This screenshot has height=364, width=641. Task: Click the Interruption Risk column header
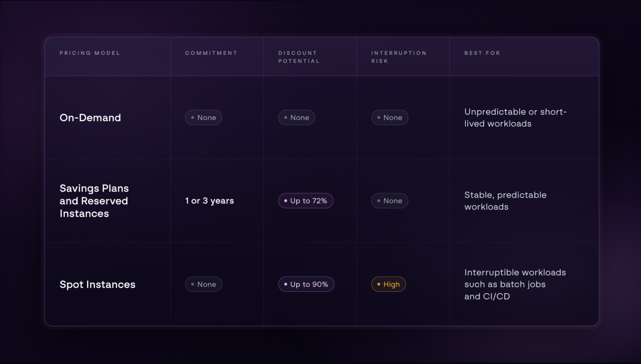(x=399, y=57)
